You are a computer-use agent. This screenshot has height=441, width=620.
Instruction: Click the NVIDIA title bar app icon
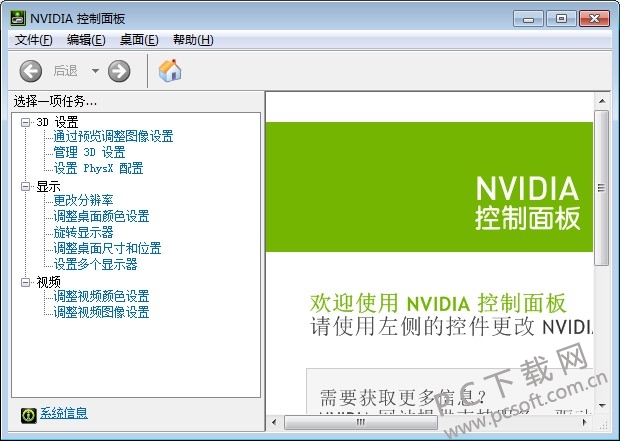click(18, 18)
